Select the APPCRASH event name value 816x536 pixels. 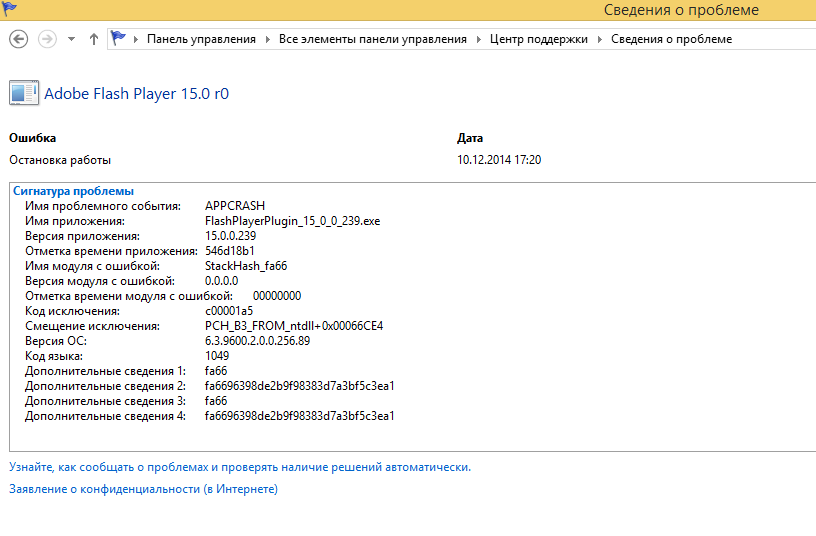click(x=235, y=206)
